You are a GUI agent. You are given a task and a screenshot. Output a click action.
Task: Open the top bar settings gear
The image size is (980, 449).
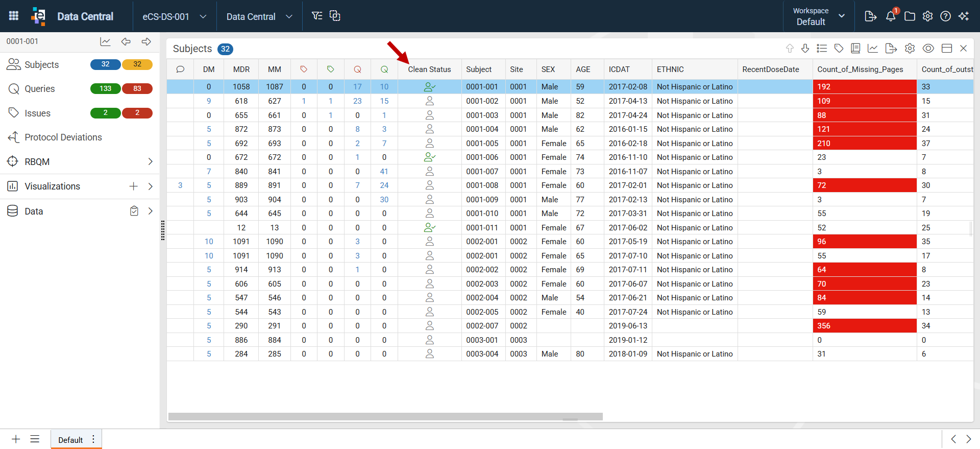click(x=928, y=16)
